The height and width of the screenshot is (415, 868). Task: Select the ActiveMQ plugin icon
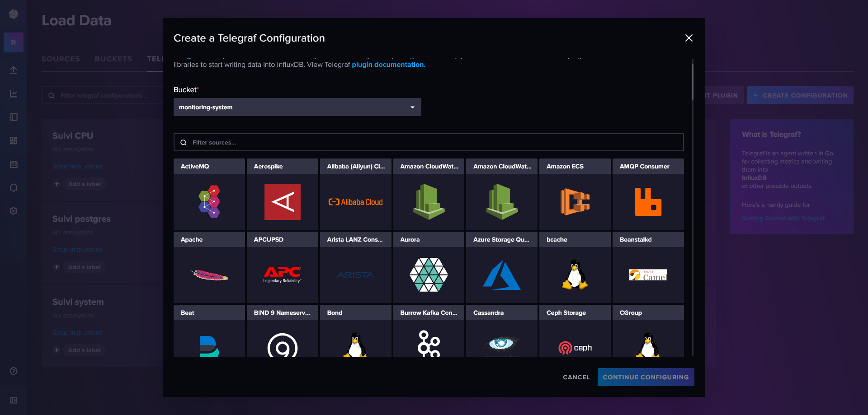coord(209,202)
